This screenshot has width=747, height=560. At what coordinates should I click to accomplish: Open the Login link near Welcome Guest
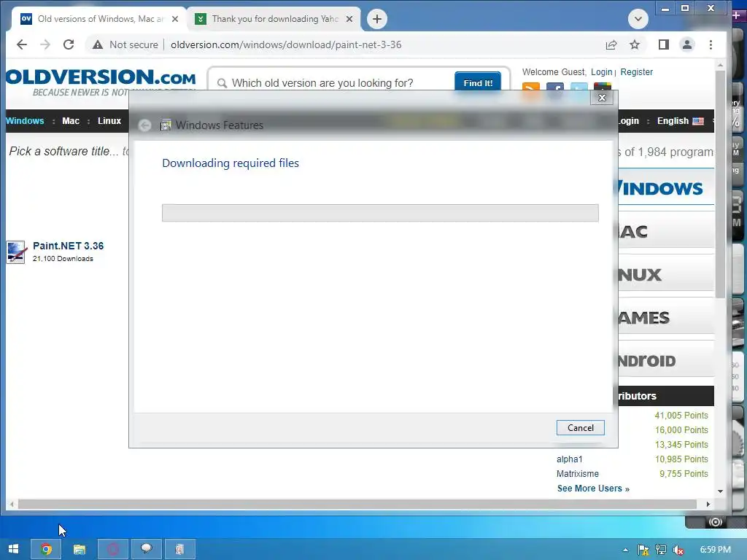click(x=601, y=72)
